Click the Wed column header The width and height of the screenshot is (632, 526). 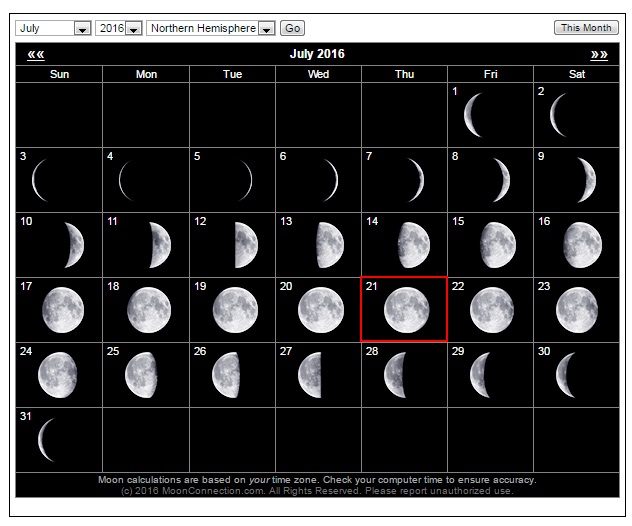click(318, 74)
